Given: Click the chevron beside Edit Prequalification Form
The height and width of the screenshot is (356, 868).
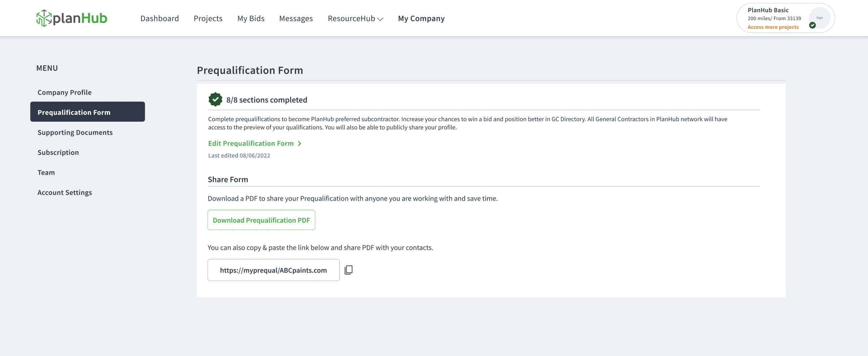Looking at the screenshot, I should (x=299, y=144).
